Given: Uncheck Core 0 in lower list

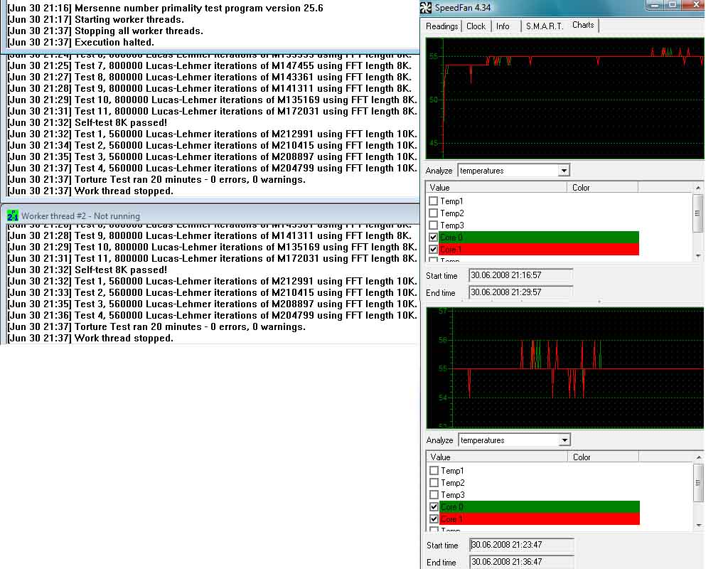Looking at the screenshot, I should coord(434,506).
